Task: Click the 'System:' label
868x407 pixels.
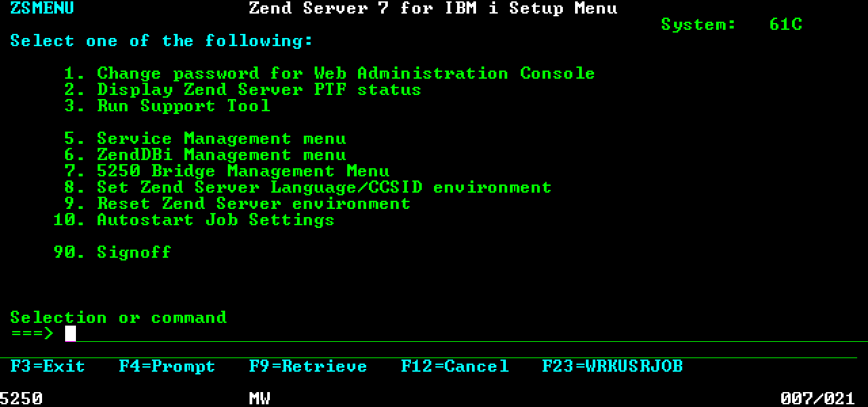Action: tap(698, 24)
